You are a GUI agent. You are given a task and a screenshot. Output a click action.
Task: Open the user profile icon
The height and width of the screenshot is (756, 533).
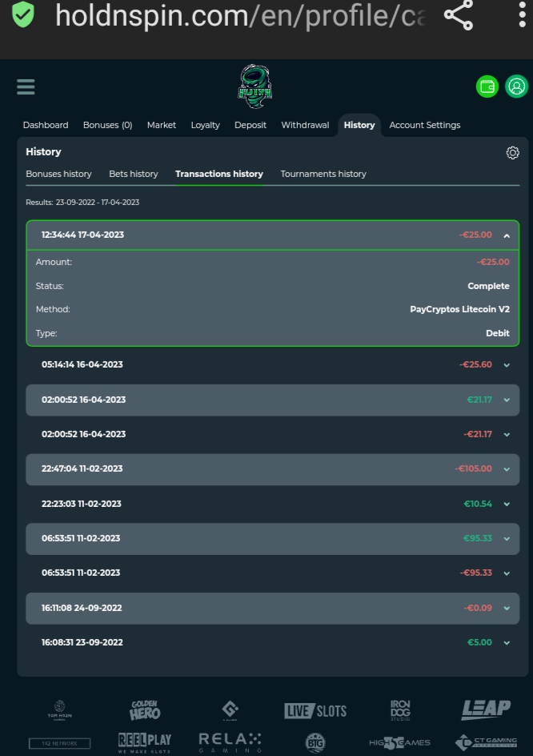(x=517, y=86)
